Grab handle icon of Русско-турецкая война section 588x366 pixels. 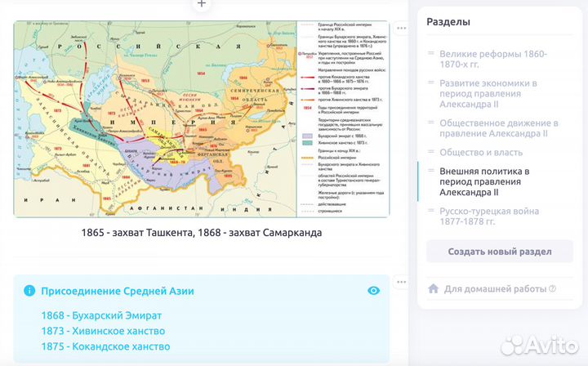pyautogui.click(x=431, y=211)
